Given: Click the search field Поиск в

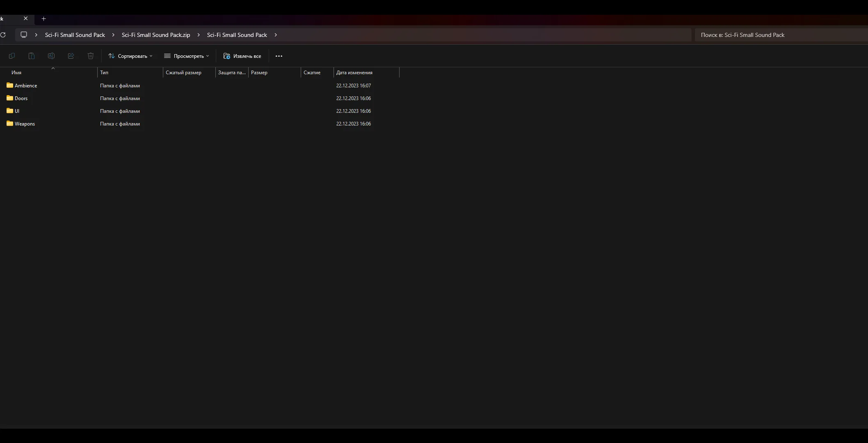Looking at the screenshot, I should pos(779,35).
